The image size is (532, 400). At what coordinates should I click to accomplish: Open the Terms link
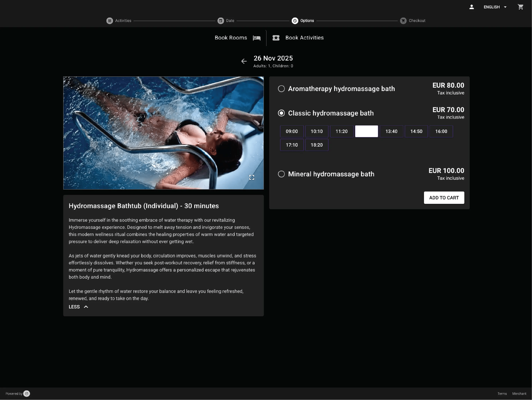pyautogui.click(x=502, y=394)
